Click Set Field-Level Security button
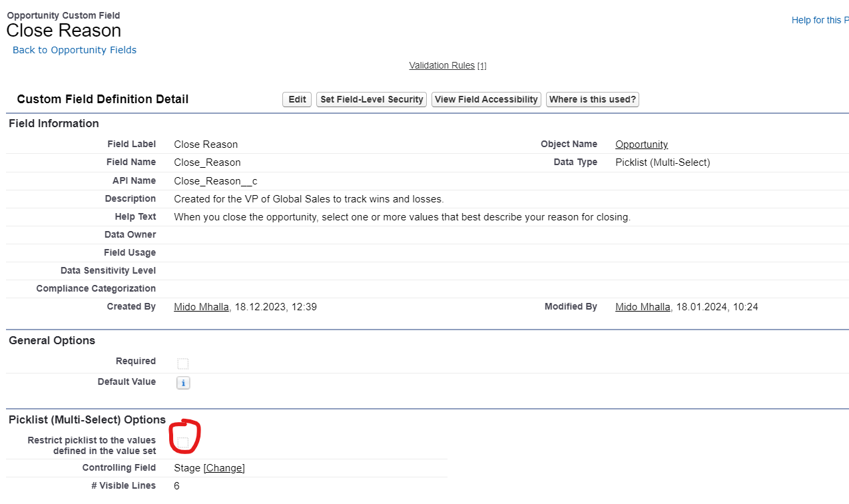This screenshot has height=504, width=849. tap(372, 99)
